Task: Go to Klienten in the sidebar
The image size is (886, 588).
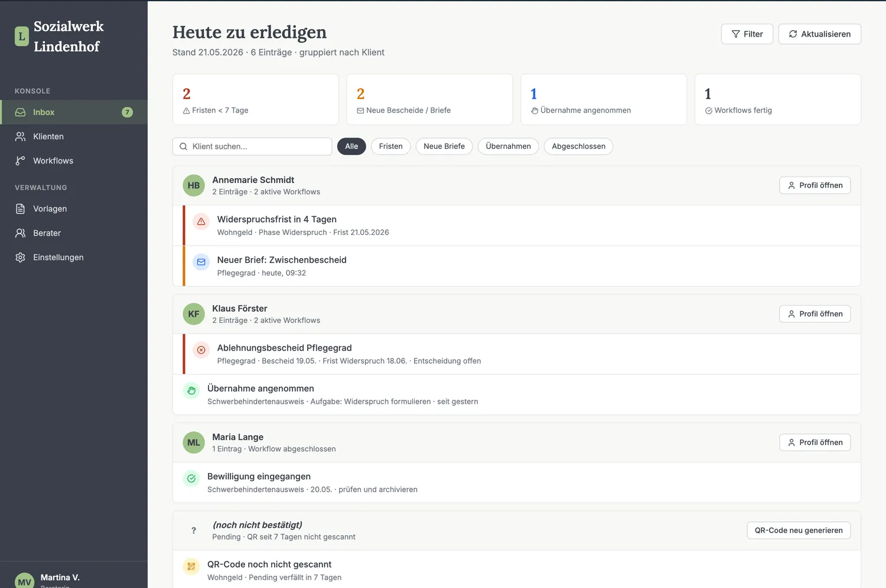Action: tap(74, 136)
